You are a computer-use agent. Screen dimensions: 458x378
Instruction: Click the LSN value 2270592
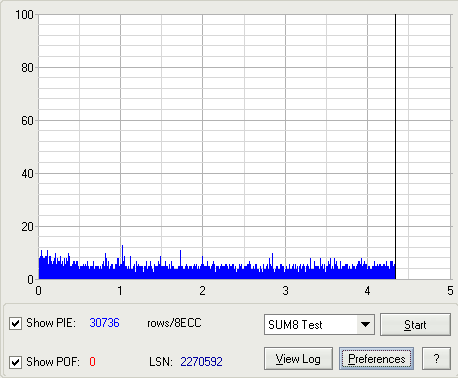pyautogui.click(x=201, y=362)
